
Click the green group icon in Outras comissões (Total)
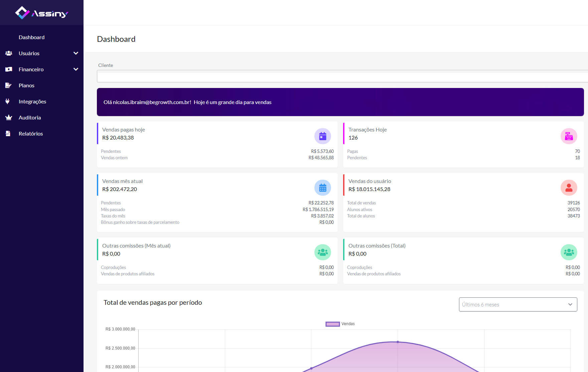coord(569,252)
